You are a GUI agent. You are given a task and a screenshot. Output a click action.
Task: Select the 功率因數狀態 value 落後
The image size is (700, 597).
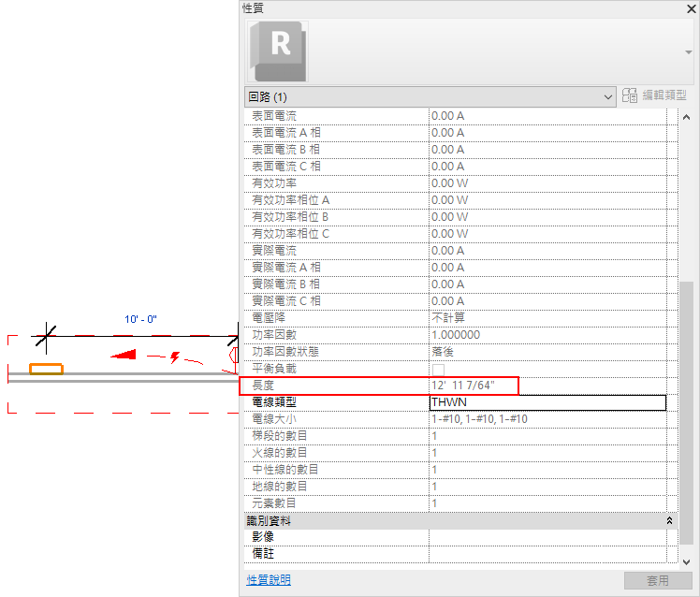(x=443, y=352)
